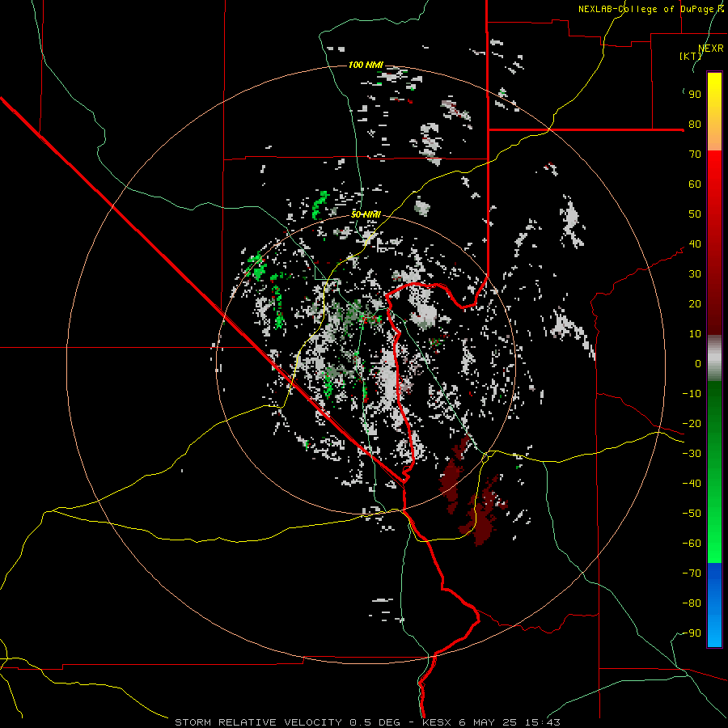Click the -70 legend value
This screenshot has width=728, height=728.
692,574
